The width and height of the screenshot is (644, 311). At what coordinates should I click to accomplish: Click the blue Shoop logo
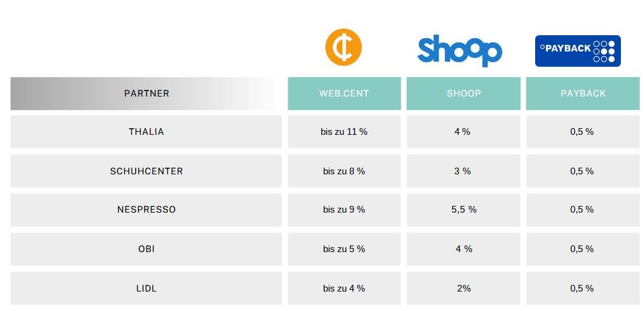click(460, 51)
